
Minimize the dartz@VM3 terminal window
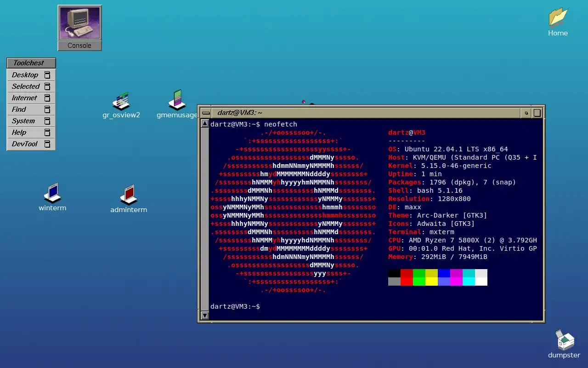pos(527,113)
